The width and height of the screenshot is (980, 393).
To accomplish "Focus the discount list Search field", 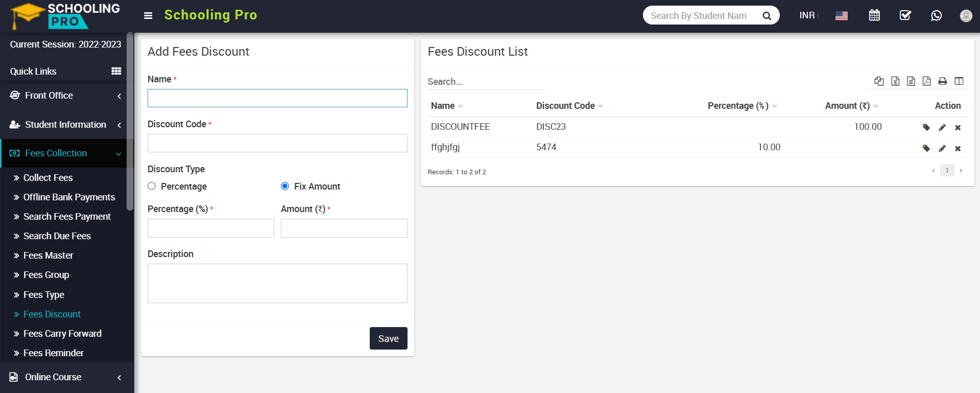I will tap(486, 82).
